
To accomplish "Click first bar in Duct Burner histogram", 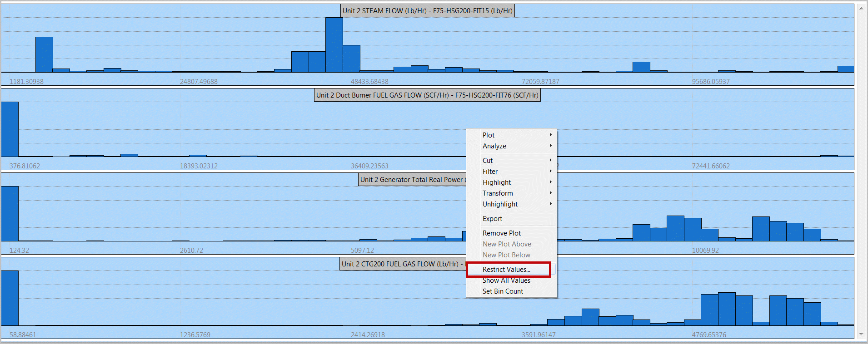I will (x=10, y=129).
